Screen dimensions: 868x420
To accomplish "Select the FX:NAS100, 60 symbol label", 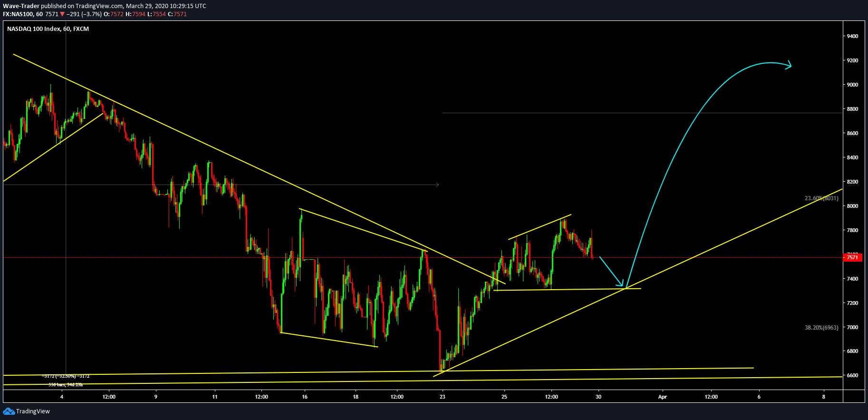I will coord(23,14).
